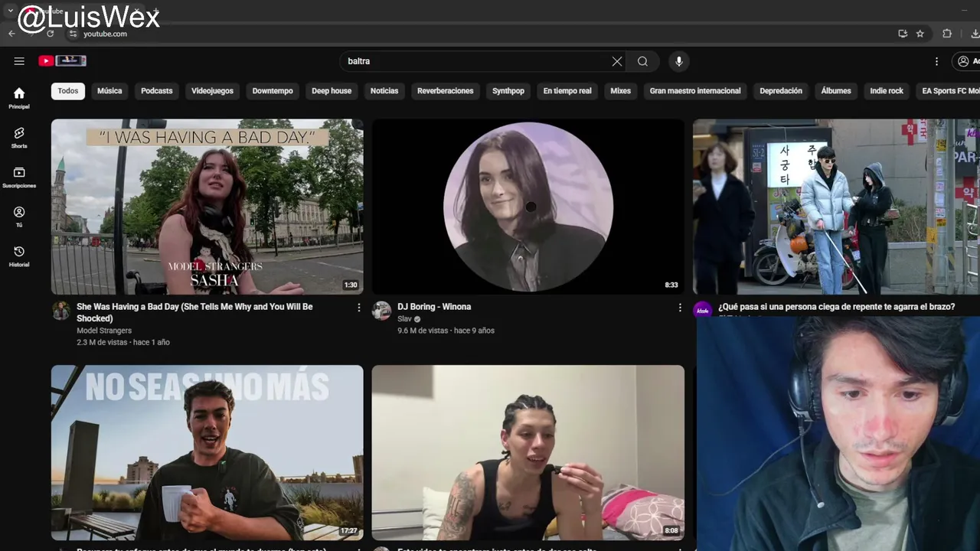Screen dimensions: 980x551
Task: Select the Música filter chip
Action: 109,91
